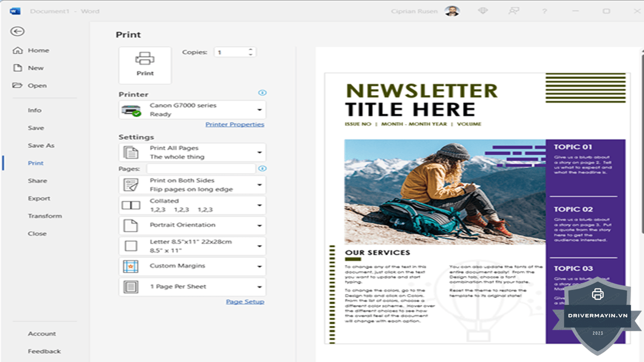
Task: Open the Portrait Orientation dropdown
Action: (192, 225)
